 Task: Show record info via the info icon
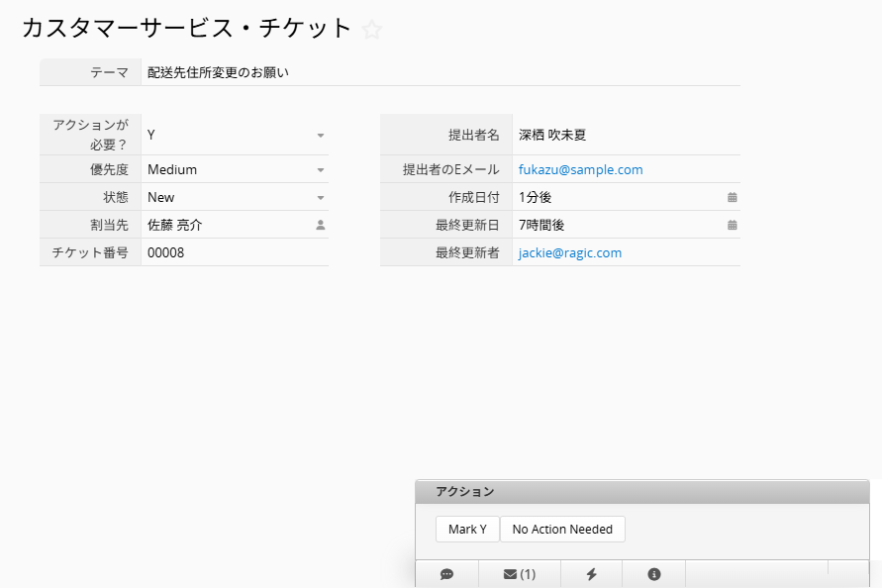tap(653, 573)
